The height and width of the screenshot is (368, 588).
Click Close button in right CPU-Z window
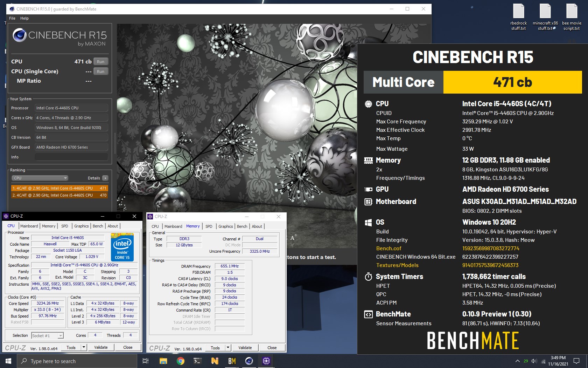(x=272, y=348)
